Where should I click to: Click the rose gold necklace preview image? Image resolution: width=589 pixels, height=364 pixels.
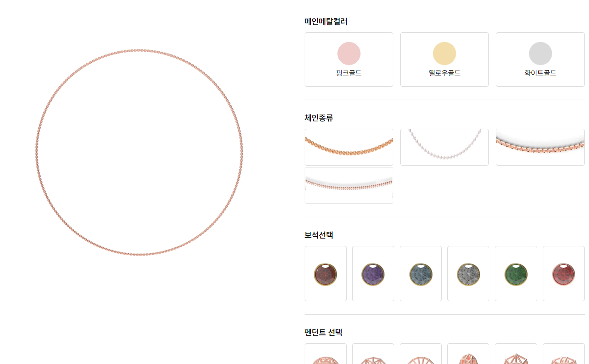[x=139, y=152]
